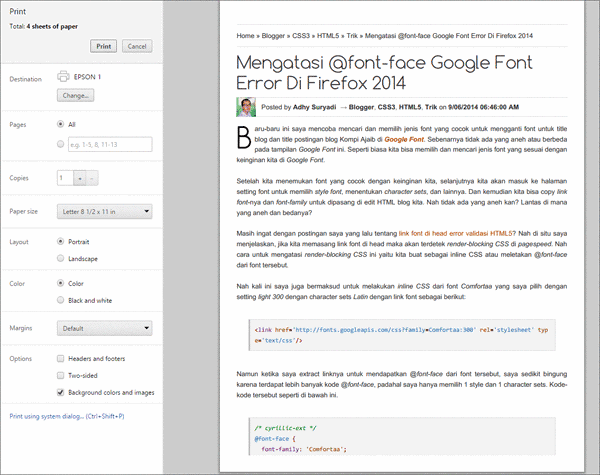Choose Portrait layout
Screen dimensions: 600x475
(60, 242)
